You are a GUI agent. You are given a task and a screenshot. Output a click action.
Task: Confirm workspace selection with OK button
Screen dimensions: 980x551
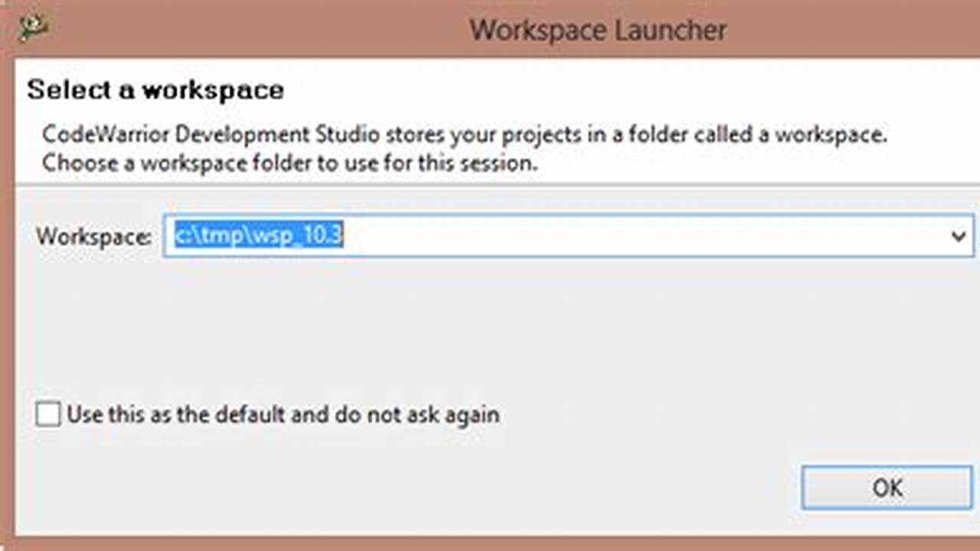click(x=886, y=487)
